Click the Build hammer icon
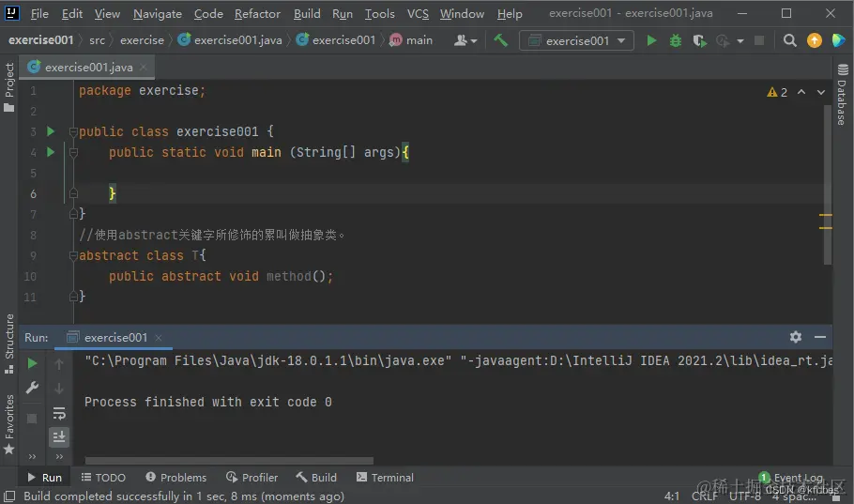Viewport: 854px width, 504px height. [500, 40]
